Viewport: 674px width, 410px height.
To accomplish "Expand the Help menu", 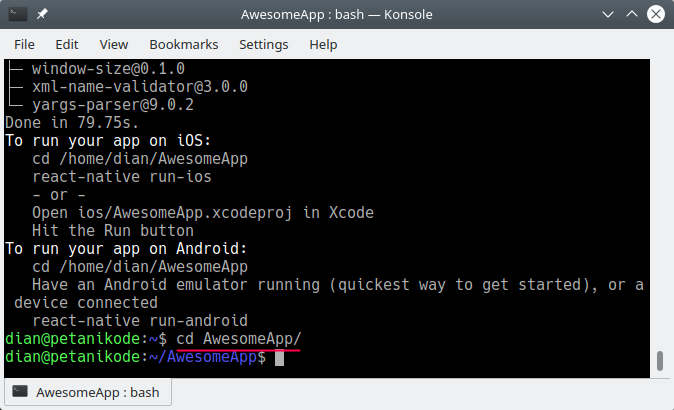I will pyautogui.click(x=323, y=44).
